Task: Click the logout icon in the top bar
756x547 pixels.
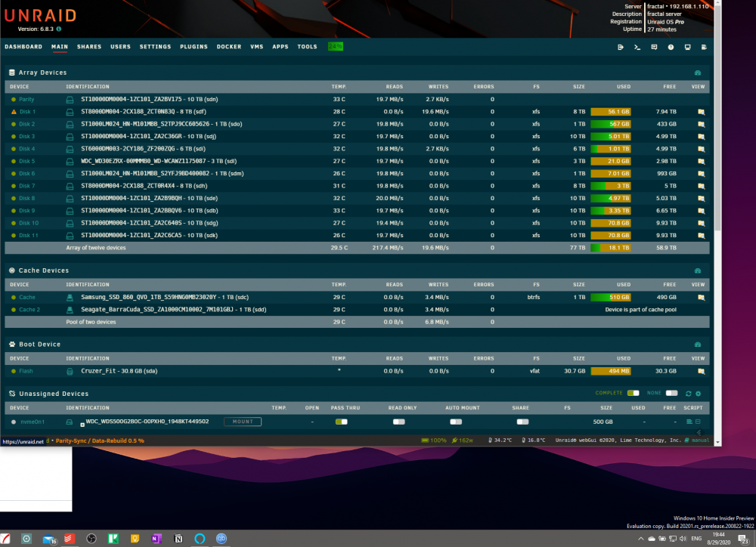Action: [621, 48]
